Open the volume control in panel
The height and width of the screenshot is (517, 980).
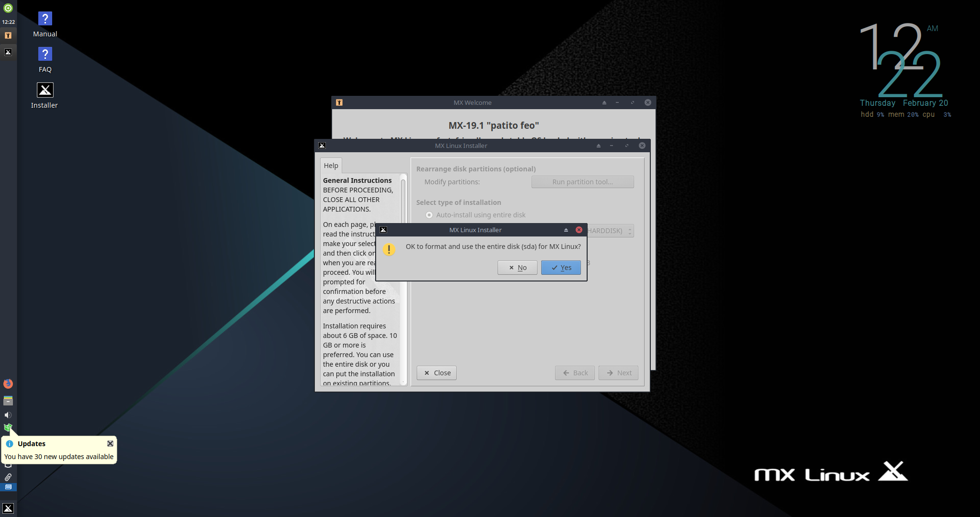coord(8,415)
